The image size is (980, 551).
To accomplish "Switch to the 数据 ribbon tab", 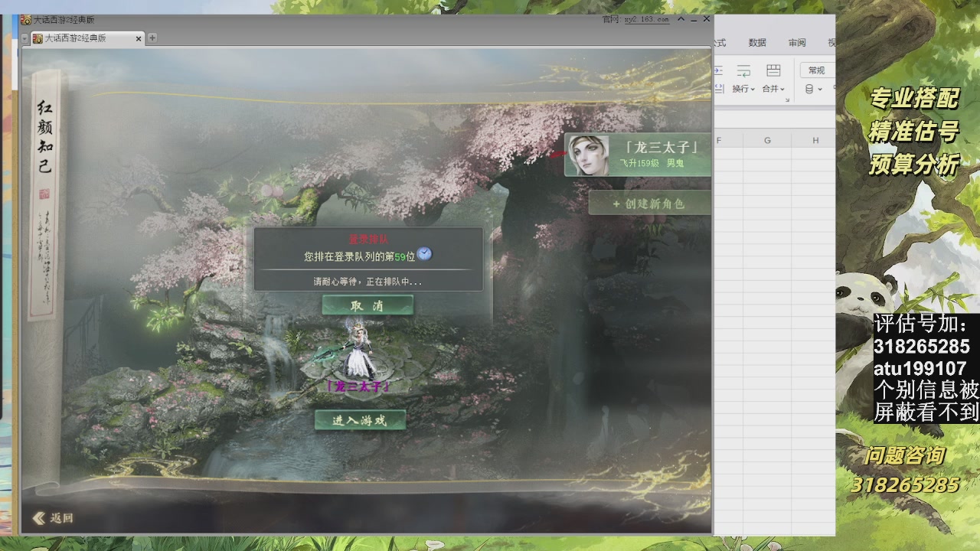I will pyautogui.click(x=757, y=43).
